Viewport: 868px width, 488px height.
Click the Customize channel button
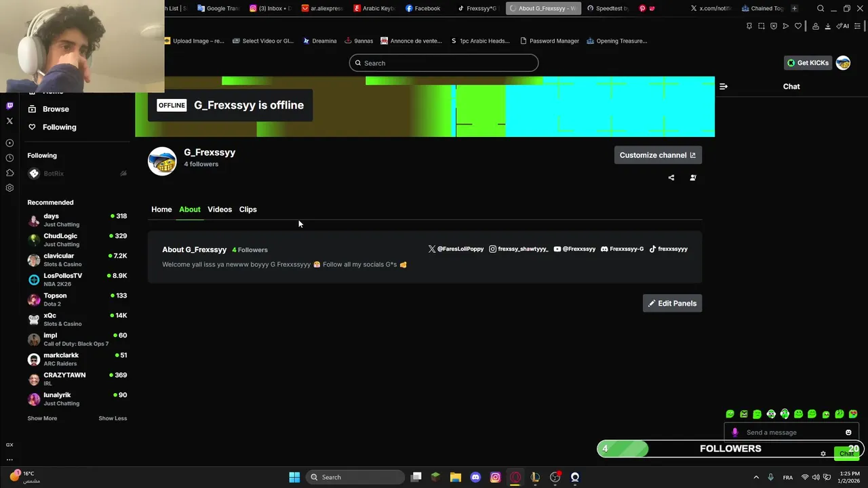[x=658, y=155]
